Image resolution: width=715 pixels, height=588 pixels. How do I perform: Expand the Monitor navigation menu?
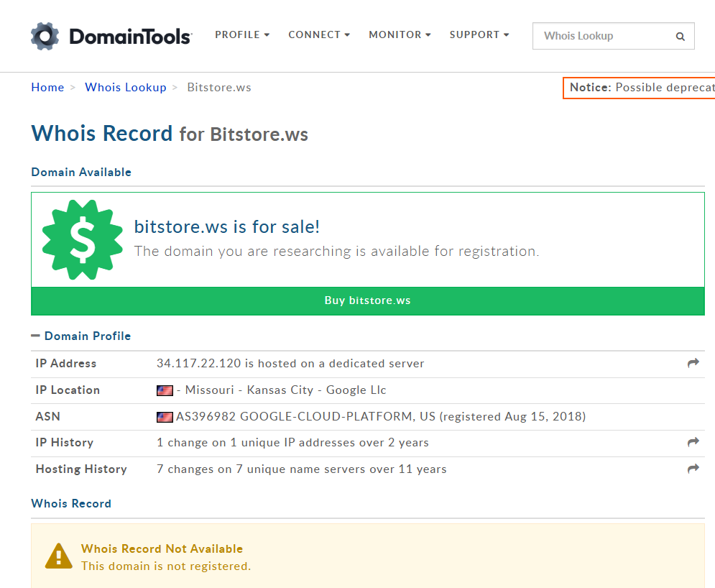coord(400,35)
